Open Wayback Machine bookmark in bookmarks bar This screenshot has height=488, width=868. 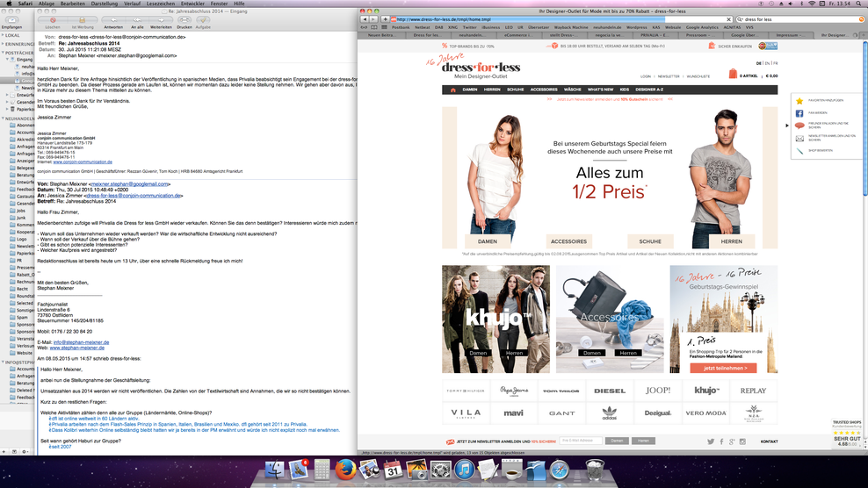click(x=571, y=27)
